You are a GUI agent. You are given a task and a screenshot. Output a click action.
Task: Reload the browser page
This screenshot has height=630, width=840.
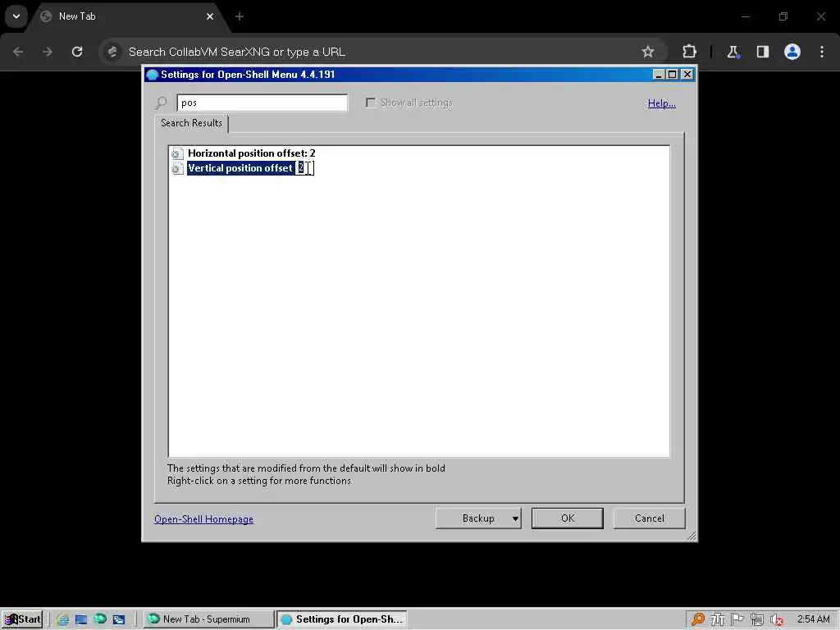click(77, 52)
